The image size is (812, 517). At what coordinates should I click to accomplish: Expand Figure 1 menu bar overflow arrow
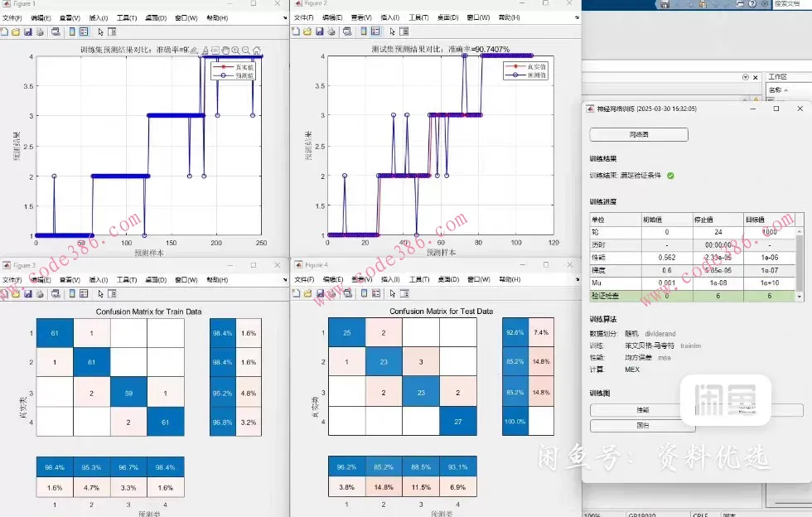pyautogui.click(x=285, y=18)
